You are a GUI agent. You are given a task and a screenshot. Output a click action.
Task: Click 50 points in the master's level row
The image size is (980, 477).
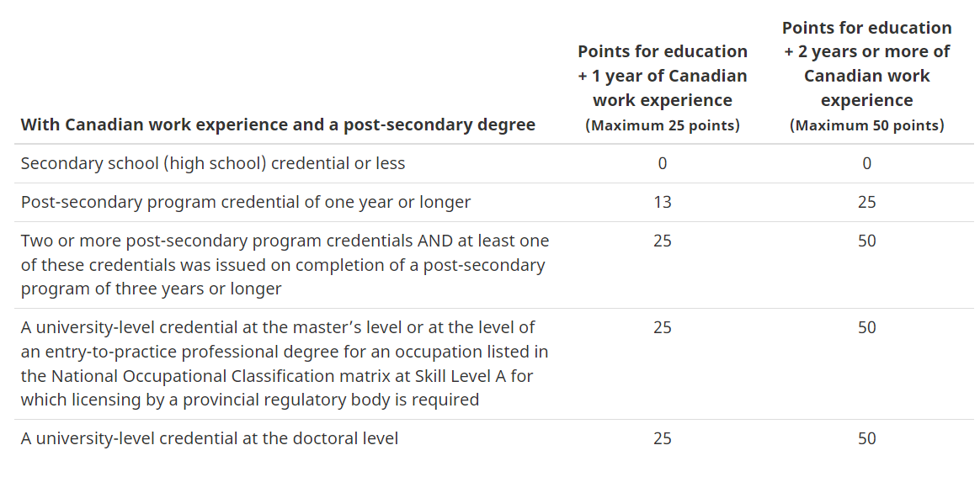pos(866,327)
